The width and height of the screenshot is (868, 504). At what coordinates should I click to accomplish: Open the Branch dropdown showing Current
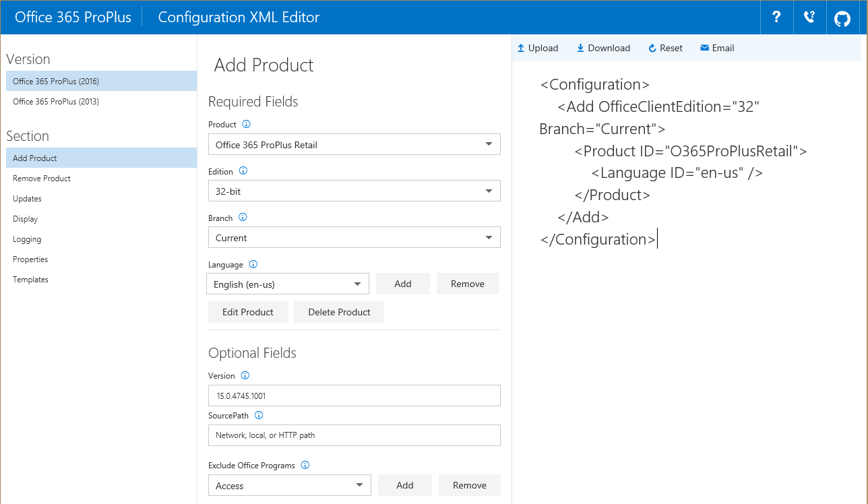tap(354, 238)
